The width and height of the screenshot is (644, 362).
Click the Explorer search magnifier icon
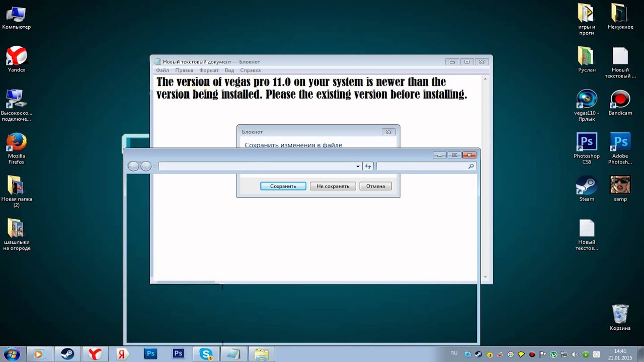pyautogui.click(x=471, y=166)
